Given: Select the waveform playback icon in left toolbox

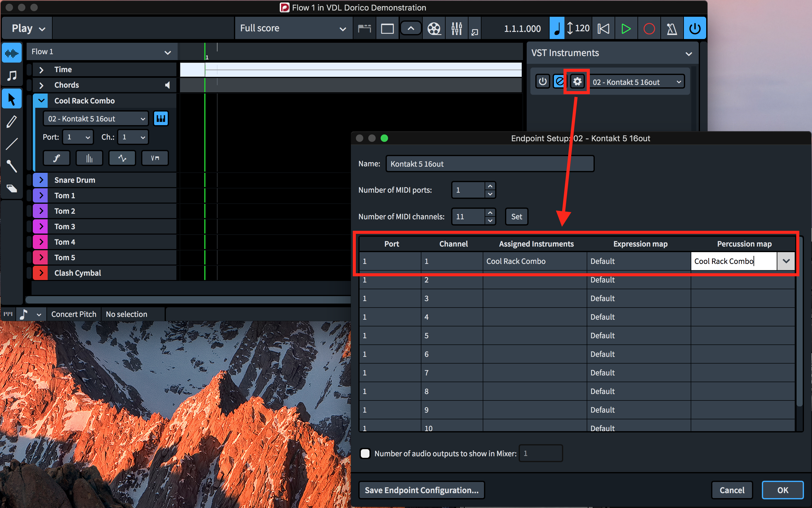Looking at the screenshot, I should click(x=12, y=53).
